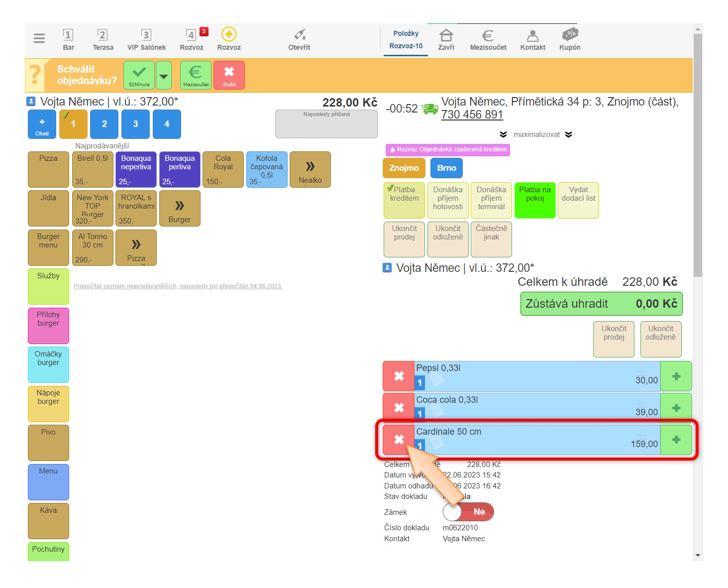
Task: Toggle the Zámek lock switch
Action: (x=468, y=512)
